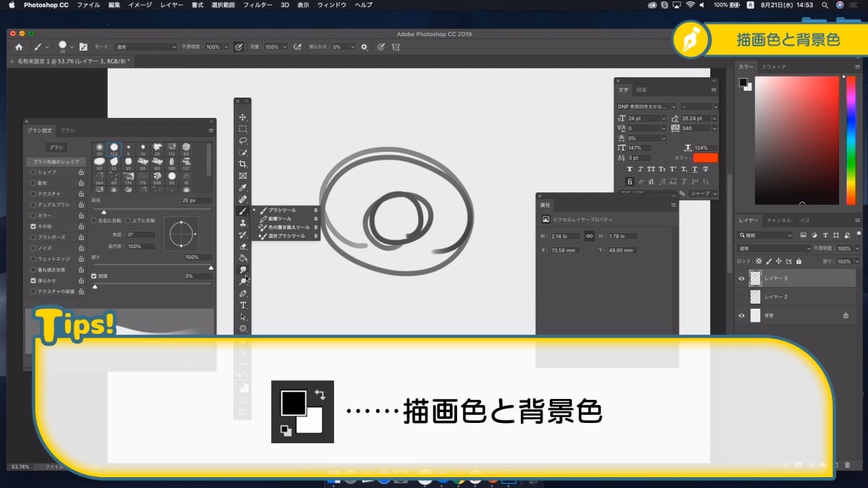The height and width of the screenshot is (488, 868).
Task: Filter layers by type layers T icon
Action: coord(826,235)
